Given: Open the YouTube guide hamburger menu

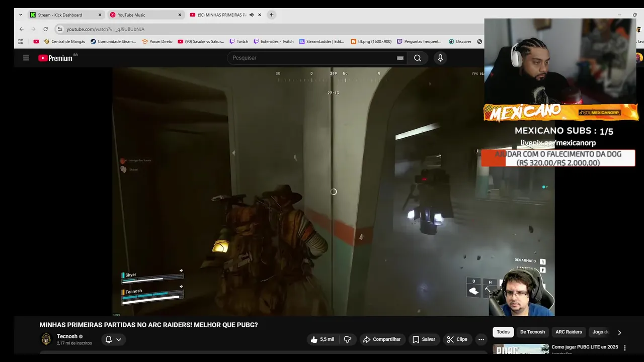Looking at the screenshot, I should [26, 58].
